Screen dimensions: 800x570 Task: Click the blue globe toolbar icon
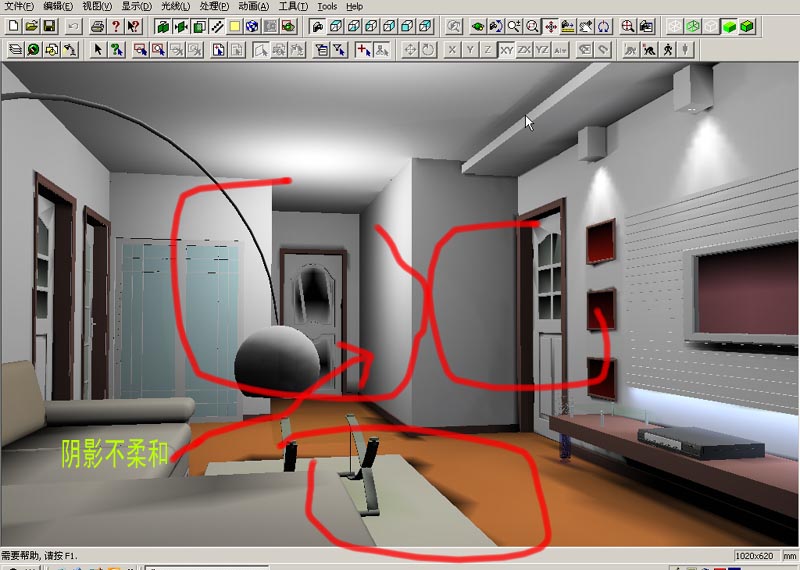pos(252,26)
